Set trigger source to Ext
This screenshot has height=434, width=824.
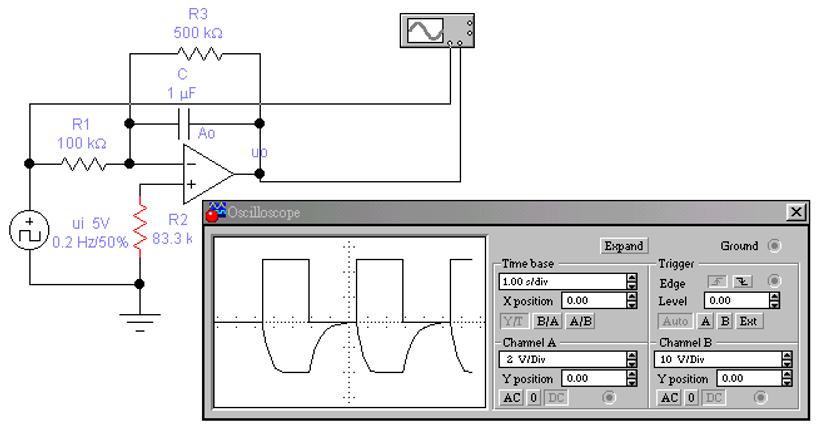pyautogui.click(x=746, y=321)
